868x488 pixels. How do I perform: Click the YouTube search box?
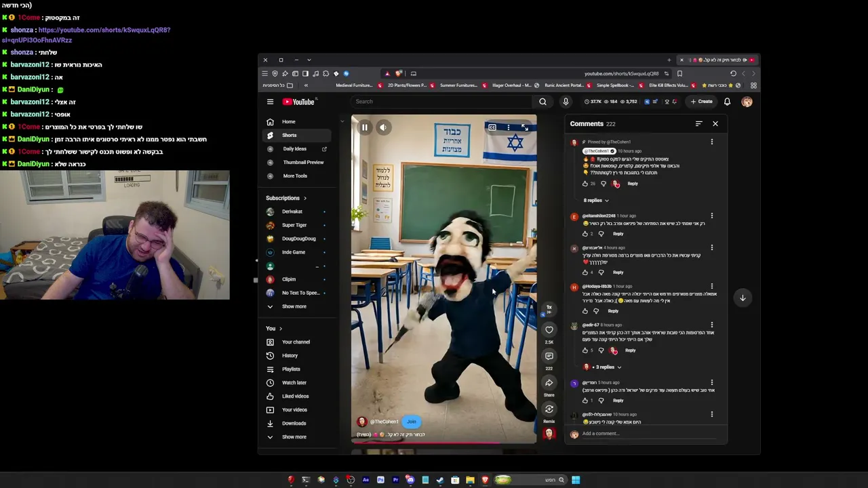(x=441, y=102)
